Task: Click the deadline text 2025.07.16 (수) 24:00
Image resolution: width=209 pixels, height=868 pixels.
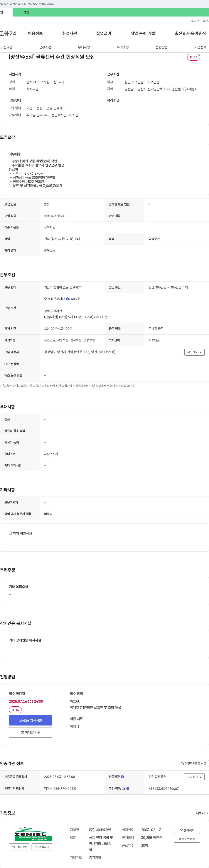Action: [26, 701]
